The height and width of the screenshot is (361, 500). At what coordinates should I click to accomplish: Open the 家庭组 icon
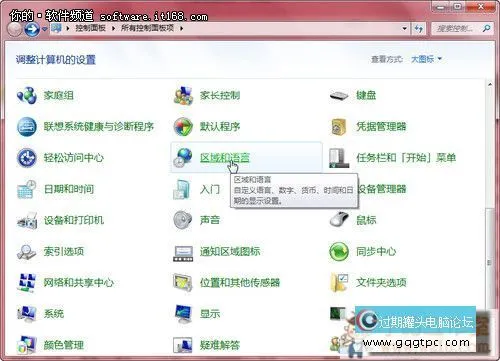pos(27,96)
